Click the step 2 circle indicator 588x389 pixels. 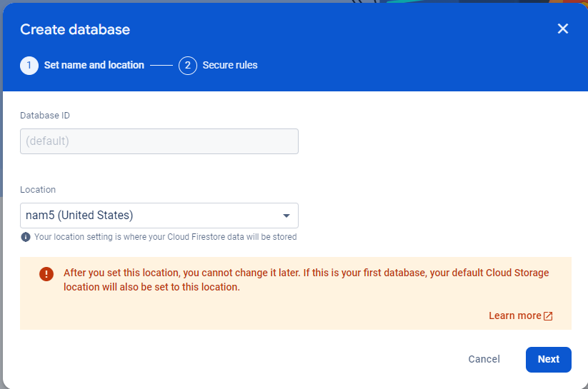tap(188, 65)
